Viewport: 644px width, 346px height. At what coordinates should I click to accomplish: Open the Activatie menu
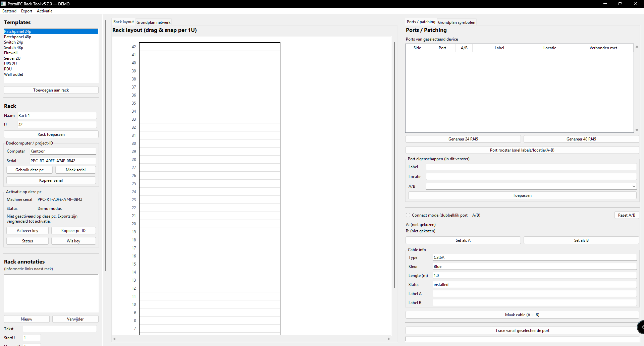45,11
